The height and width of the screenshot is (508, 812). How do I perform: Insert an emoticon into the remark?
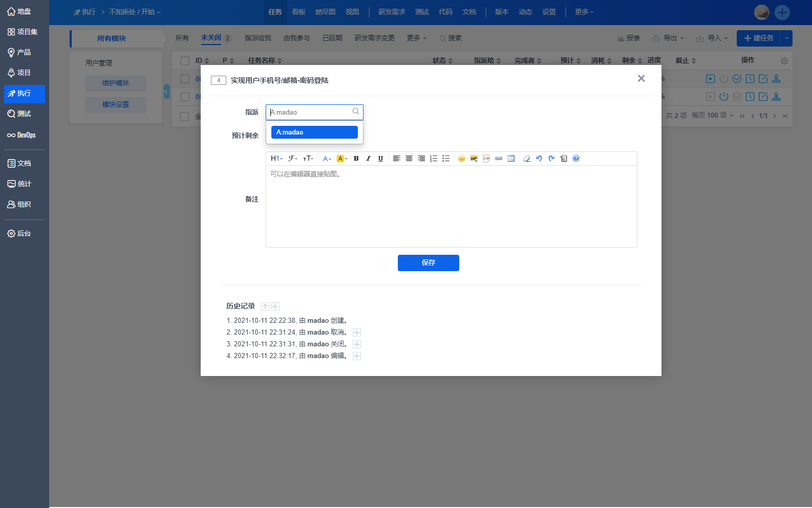tap(462, 159)
